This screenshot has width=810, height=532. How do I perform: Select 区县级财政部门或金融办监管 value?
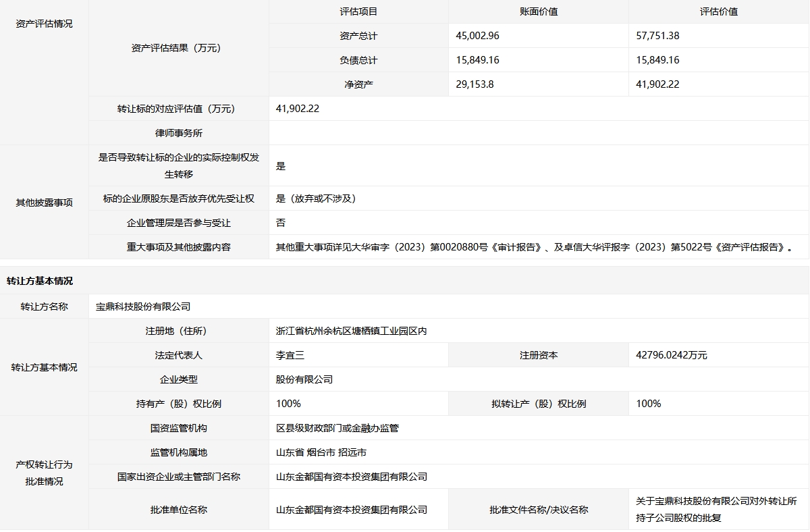(x=337, y=428)
